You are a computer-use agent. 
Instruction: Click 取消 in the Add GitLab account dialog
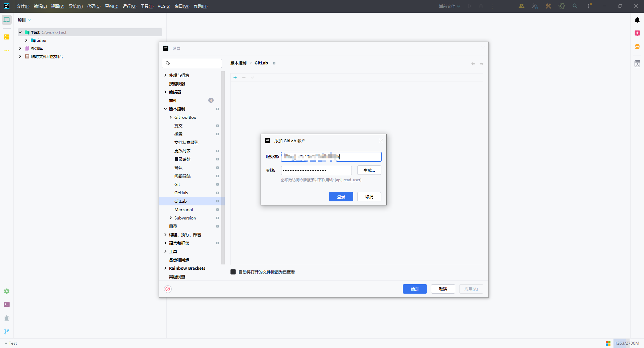369,197
